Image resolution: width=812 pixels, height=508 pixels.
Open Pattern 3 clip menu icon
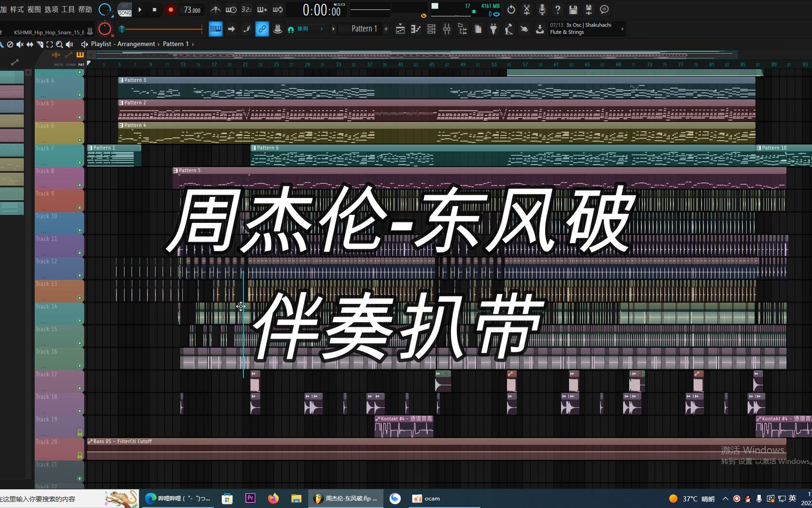click(121, 80)
